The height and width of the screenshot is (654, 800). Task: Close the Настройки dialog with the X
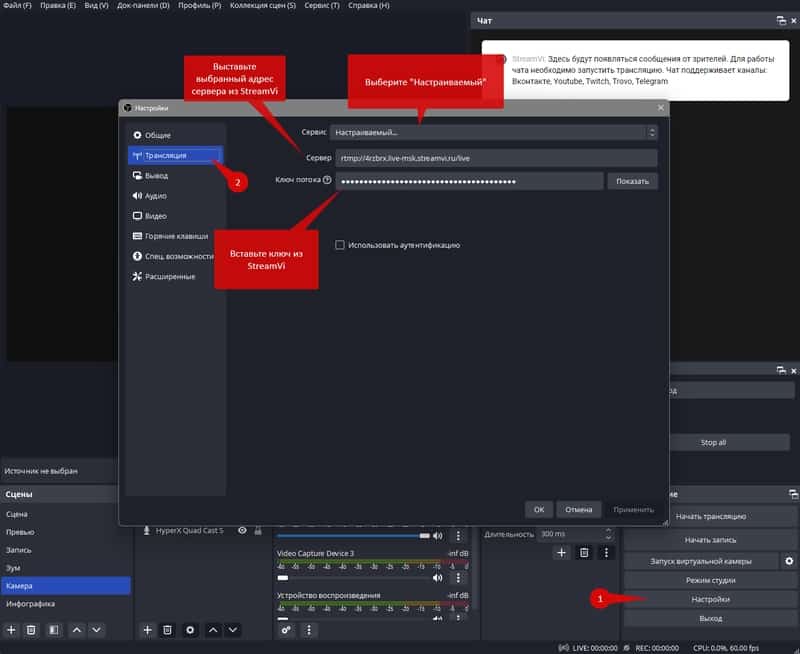point(661,108)
